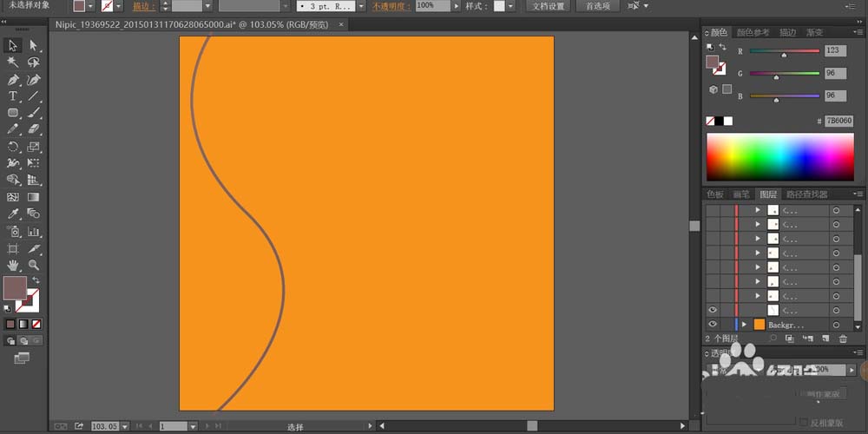Select the Shape Builder tool
Viewport: 868px width, 434px height.
click(x=13, y=180)
